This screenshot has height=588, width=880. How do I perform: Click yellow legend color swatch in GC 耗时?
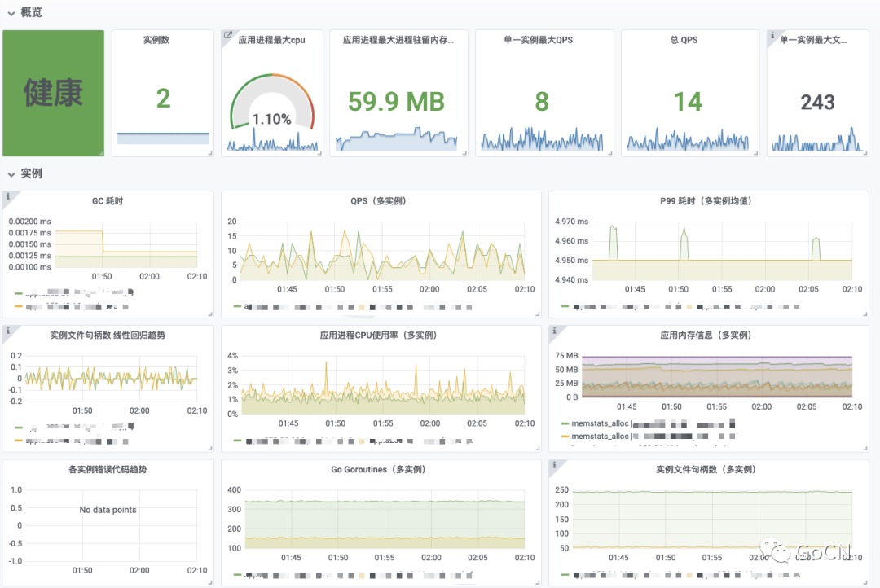click(19, 306)
